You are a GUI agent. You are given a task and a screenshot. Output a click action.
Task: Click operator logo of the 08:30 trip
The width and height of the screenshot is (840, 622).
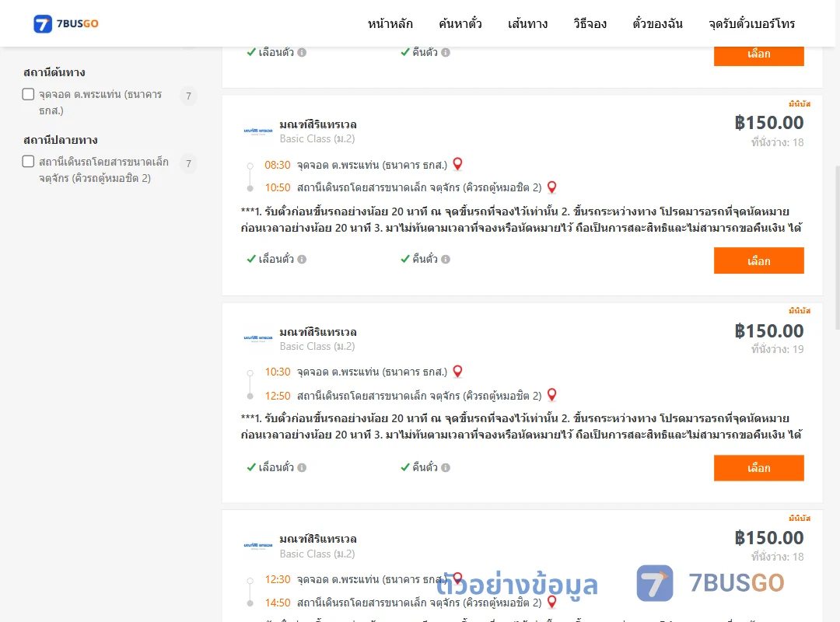[258, 131]
